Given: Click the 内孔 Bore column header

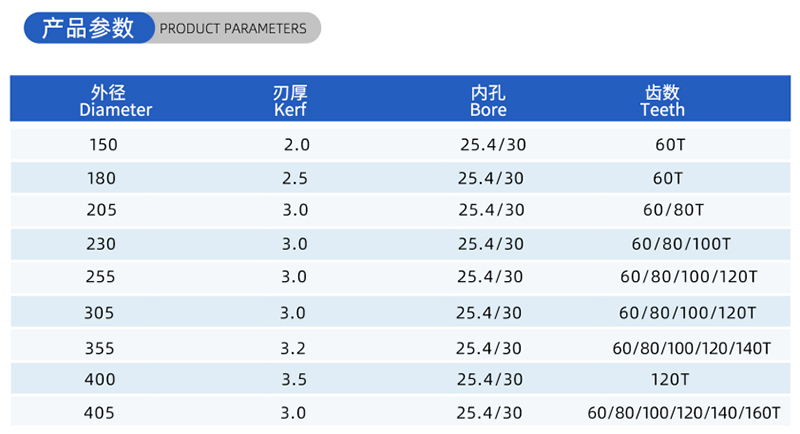Looking at the screenshot, I should click(488, 100).
